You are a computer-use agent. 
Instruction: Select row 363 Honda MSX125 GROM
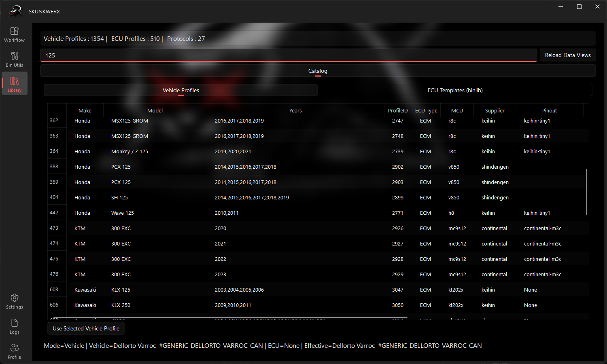click(318, 136)
